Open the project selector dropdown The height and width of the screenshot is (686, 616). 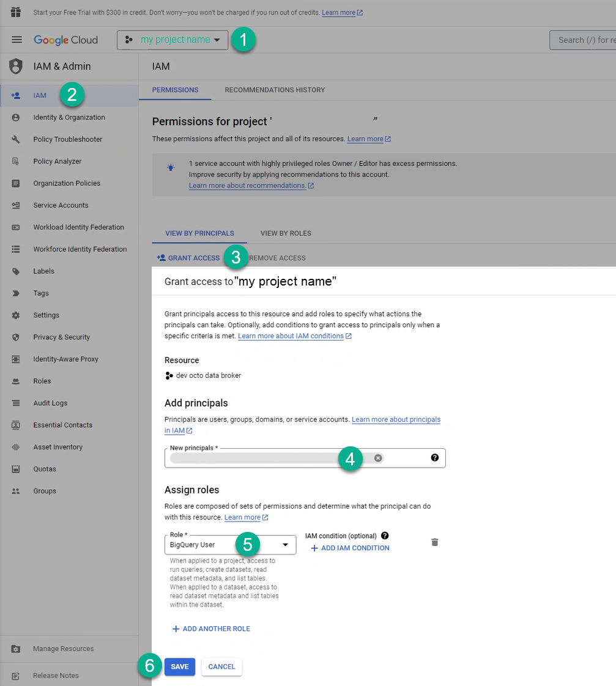(173, 40)
